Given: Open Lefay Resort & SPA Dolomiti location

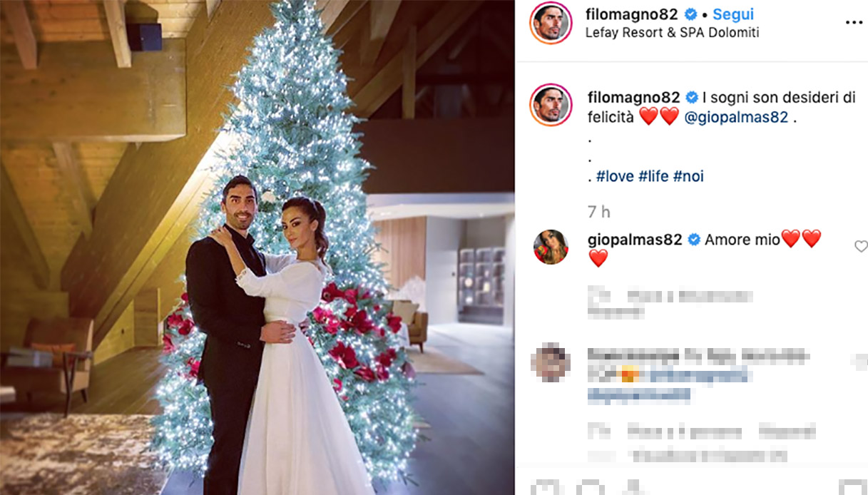Looking at the screenshot, I should (672, 33).
